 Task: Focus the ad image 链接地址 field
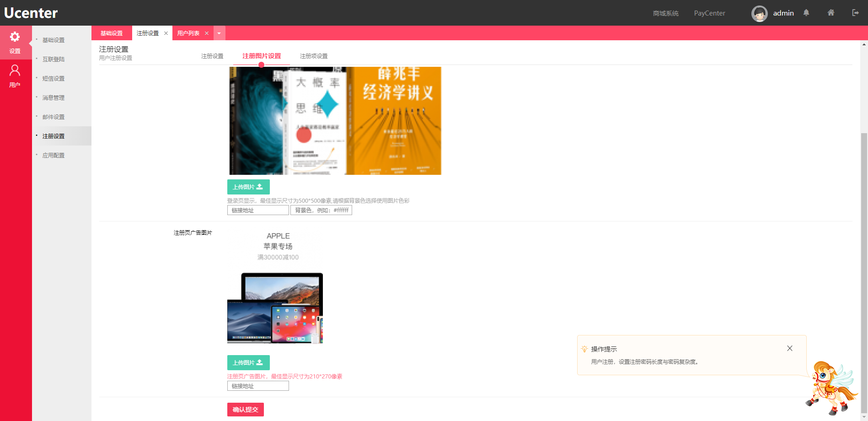tap(258, 386)
